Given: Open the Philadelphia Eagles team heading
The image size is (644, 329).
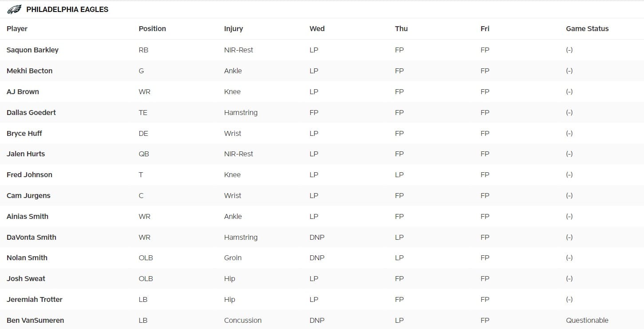Looking at the screenshot, I should [67, 9].
